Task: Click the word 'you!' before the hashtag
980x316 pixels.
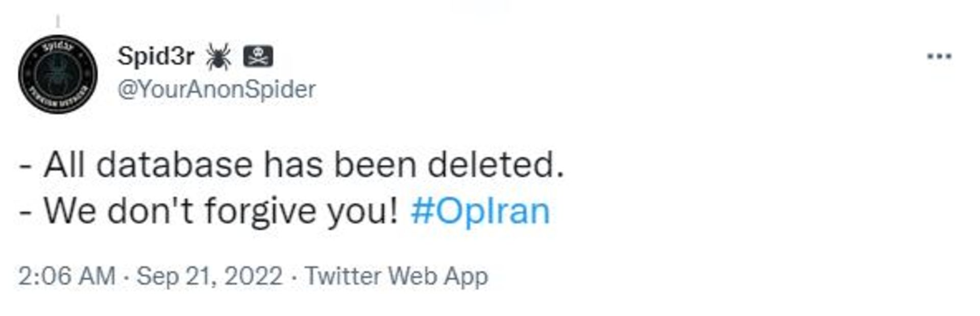Action: [362, 212]
